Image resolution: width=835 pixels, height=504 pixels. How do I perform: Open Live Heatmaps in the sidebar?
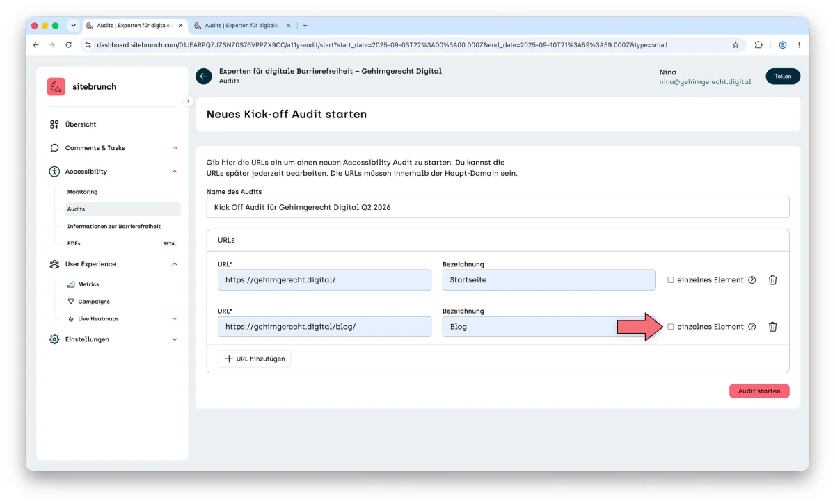pyautogui.click(x=98, y=319)
